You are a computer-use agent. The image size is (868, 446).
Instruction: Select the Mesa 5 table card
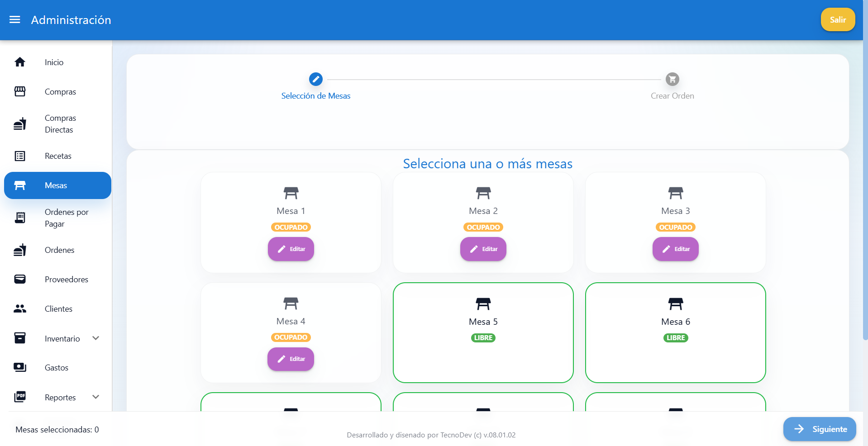pos(483,332)
